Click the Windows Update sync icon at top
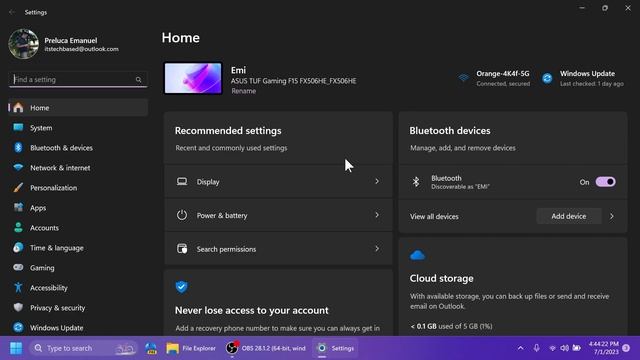The width and height of the screenshot is (640, 360). pyautogui.click(x=547, y=78)
